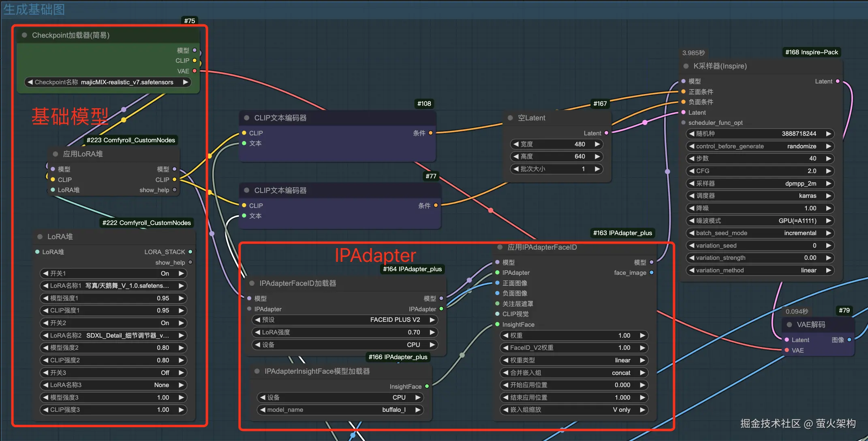868x441 pixels.
Task: Collapse the VAE解码 node via its title dot
Action: (x=789, y=325)
